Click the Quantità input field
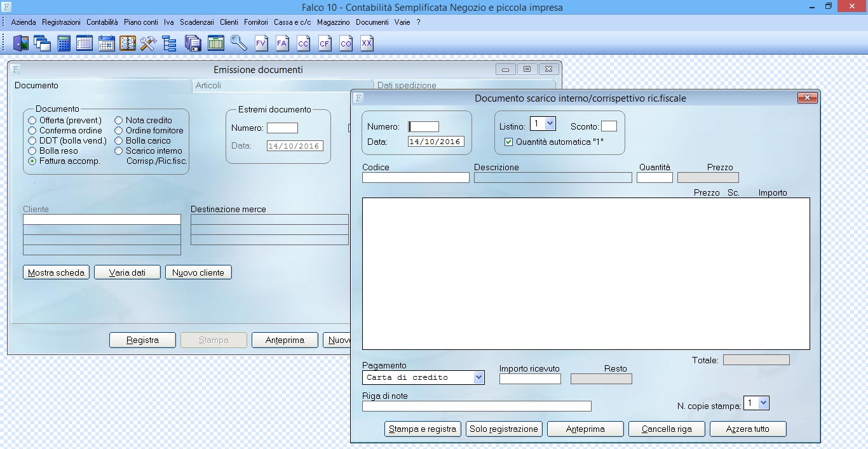The width and height of the screenshot is (868, 449). pyautogui.click(x=654, y=178)
